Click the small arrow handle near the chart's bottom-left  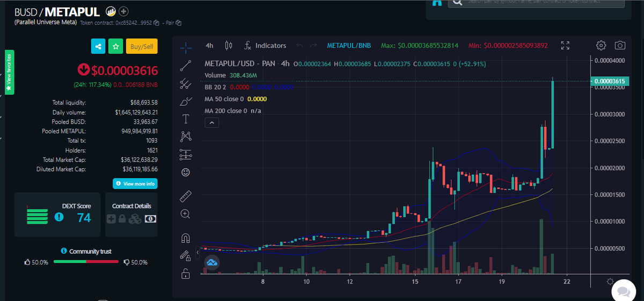tap(197, 252)
